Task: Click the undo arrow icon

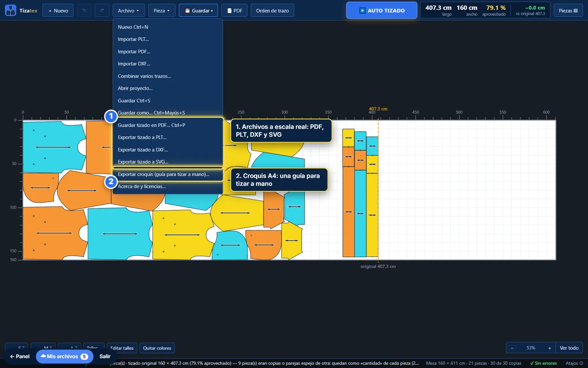Action: click(x=84, y=10)
